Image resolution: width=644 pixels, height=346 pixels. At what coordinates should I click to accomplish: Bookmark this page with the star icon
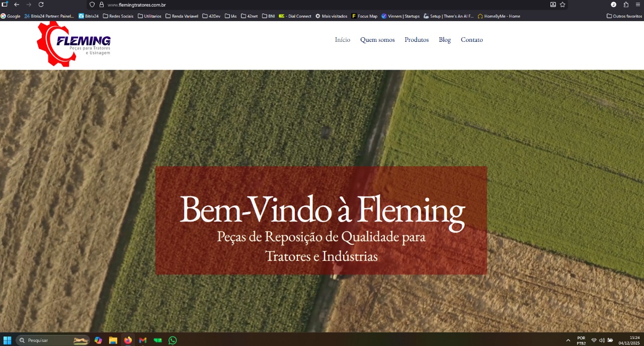point(562,5)
